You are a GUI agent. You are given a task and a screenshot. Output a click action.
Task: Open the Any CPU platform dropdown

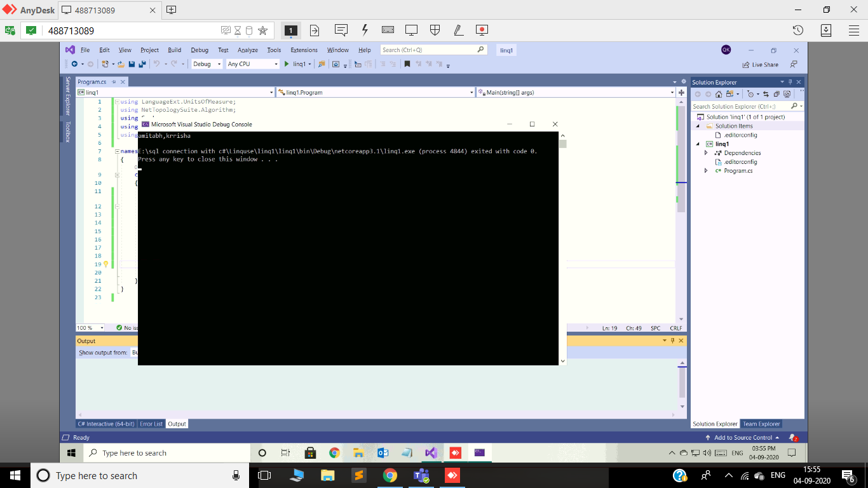pos(252,64)
